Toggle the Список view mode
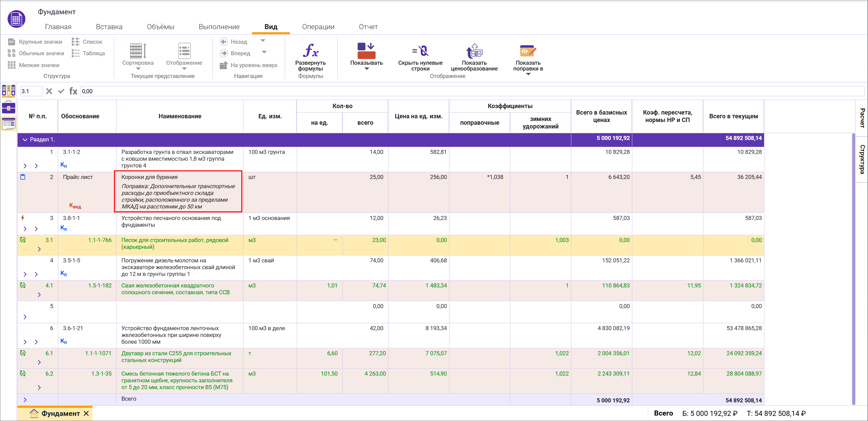Screen dimensions: 868x421 point(87,41)
